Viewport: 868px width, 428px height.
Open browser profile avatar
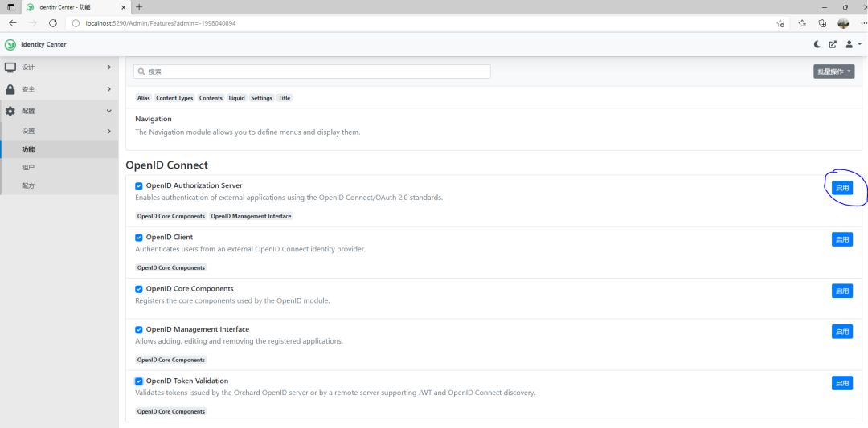click(843, 23)
